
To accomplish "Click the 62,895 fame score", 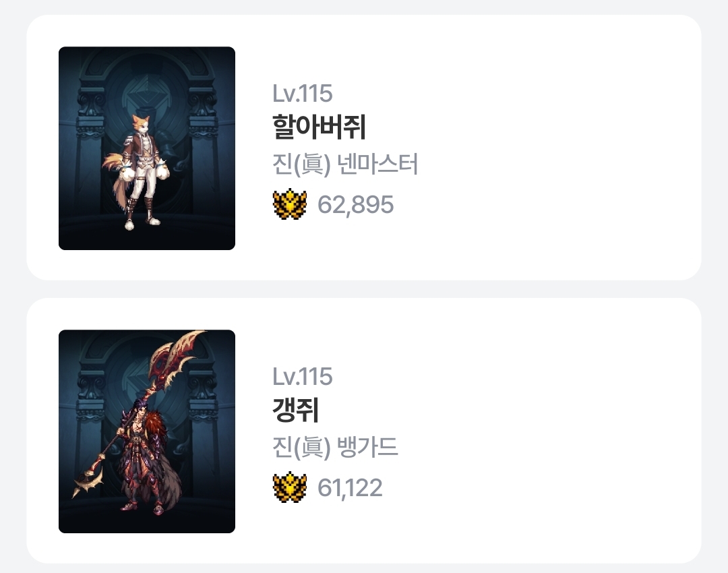I will [356, 205].
